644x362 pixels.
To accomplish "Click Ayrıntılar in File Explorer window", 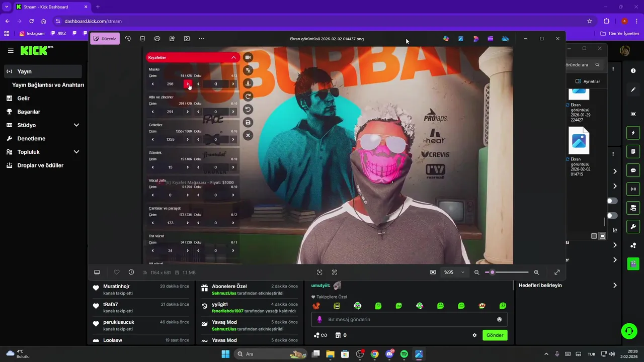I will click(588, 81).
